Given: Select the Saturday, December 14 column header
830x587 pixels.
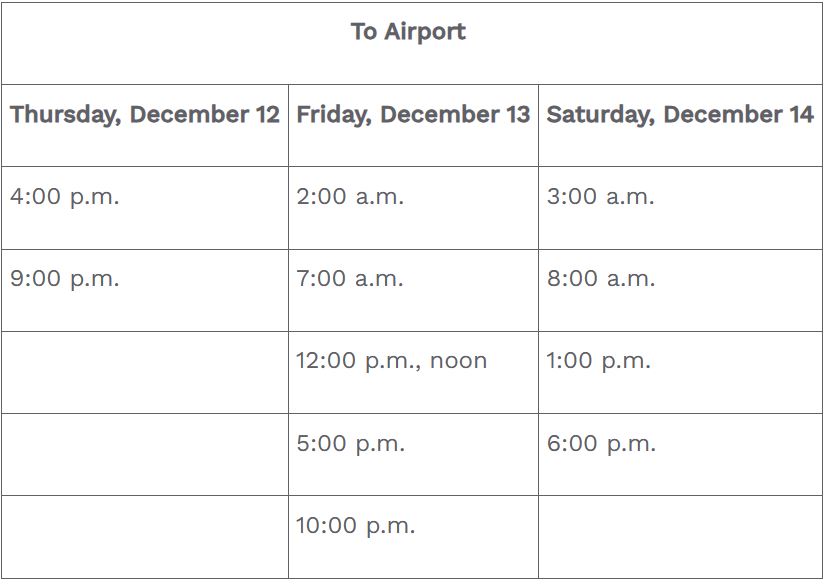Looking at the screenshot, I should 680,115.
